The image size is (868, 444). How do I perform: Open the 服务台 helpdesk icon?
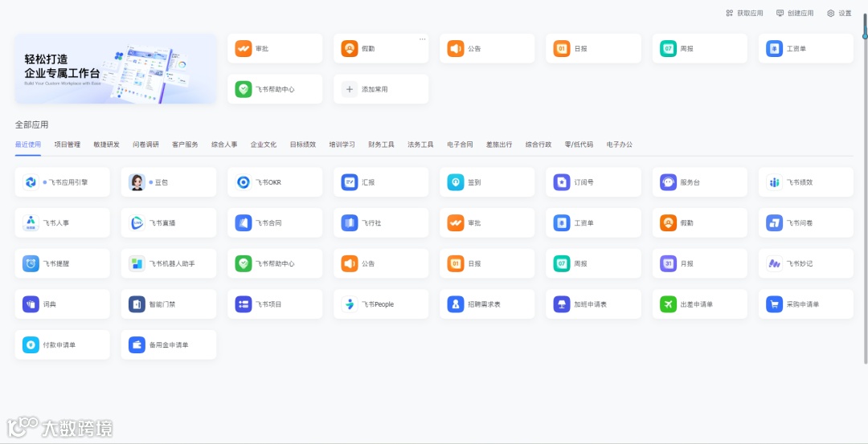click(x=668, y=182)
